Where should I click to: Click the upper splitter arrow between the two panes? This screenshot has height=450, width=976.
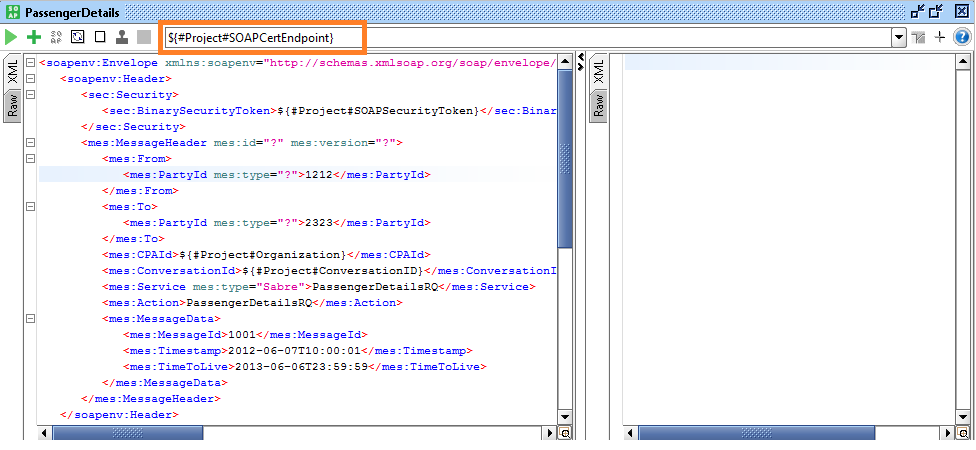(581, 57)
